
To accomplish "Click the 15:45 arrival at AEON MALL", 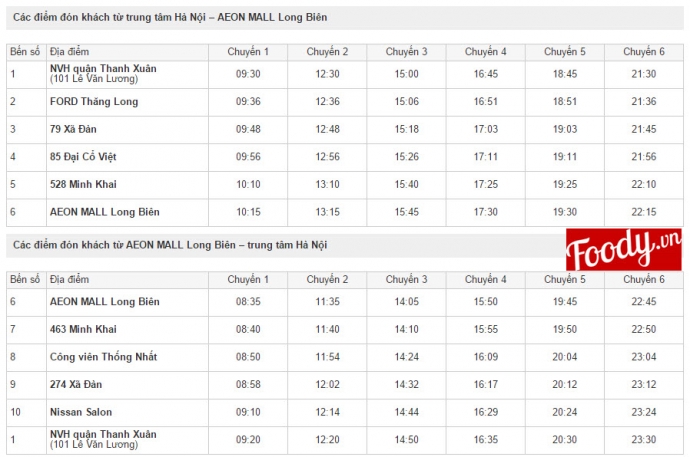I will click(407, 212).
